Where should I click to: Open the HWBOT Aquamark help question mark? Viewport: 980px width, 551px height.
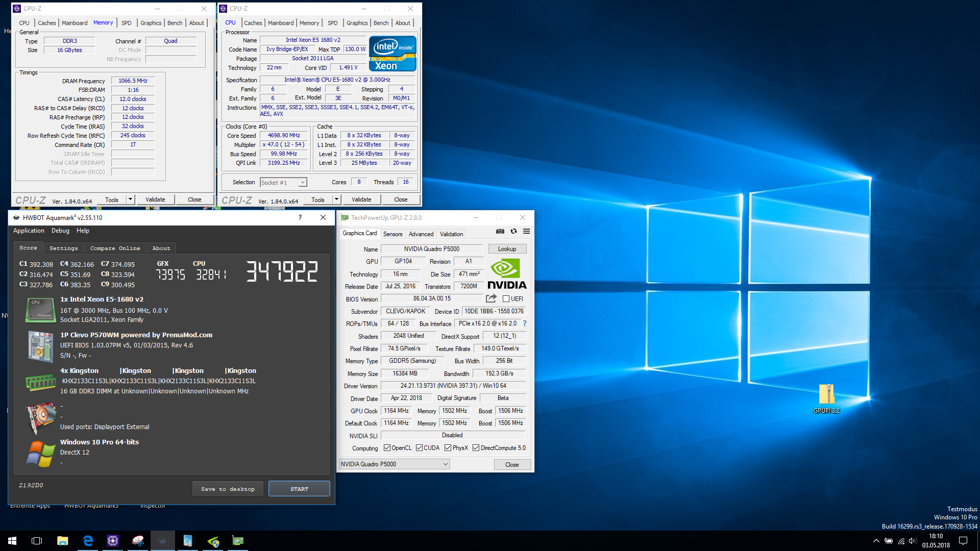coord(300,217)
